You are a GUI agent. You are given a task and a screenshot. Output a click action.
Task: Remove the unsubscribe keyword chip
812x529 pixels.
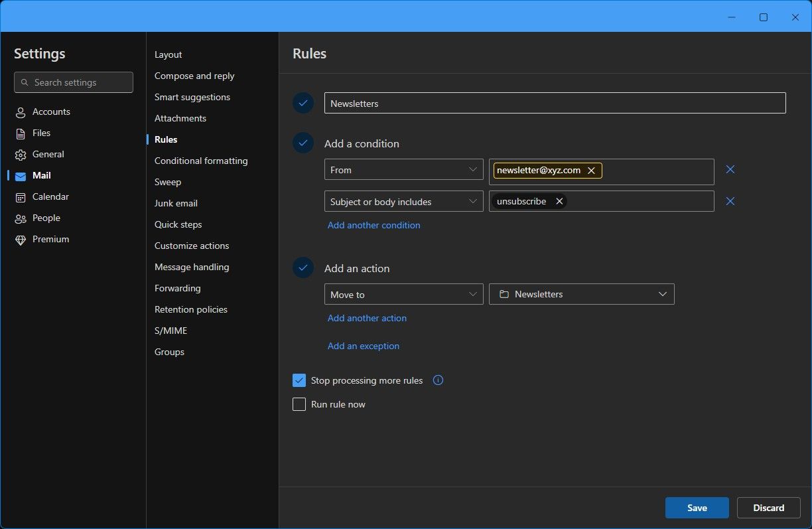click(559, 202)
